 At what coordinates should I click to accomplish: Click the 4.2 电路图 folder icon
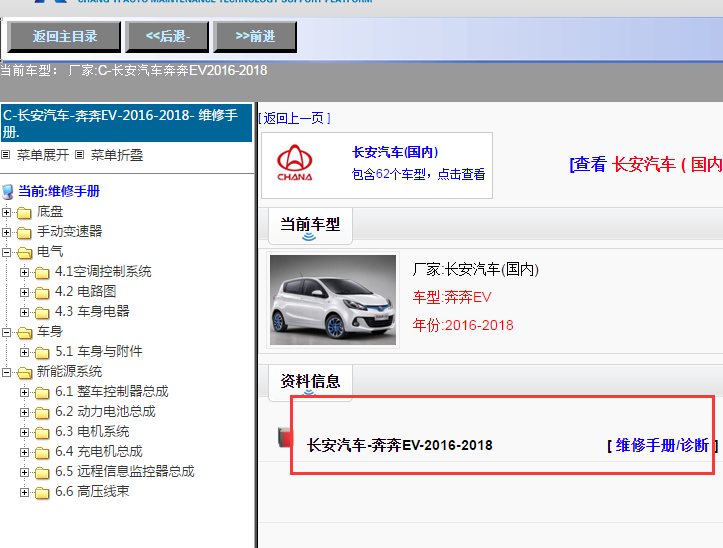(42, 292)
